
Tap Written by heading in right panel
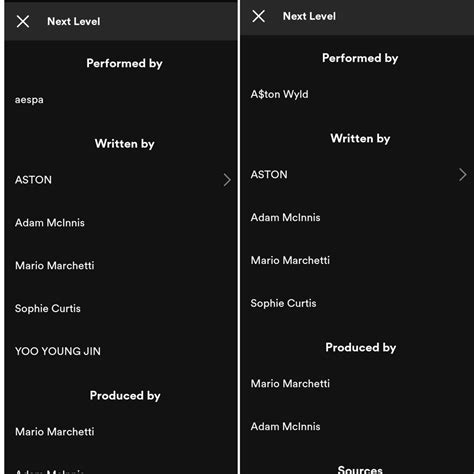[x=360, y=139]
